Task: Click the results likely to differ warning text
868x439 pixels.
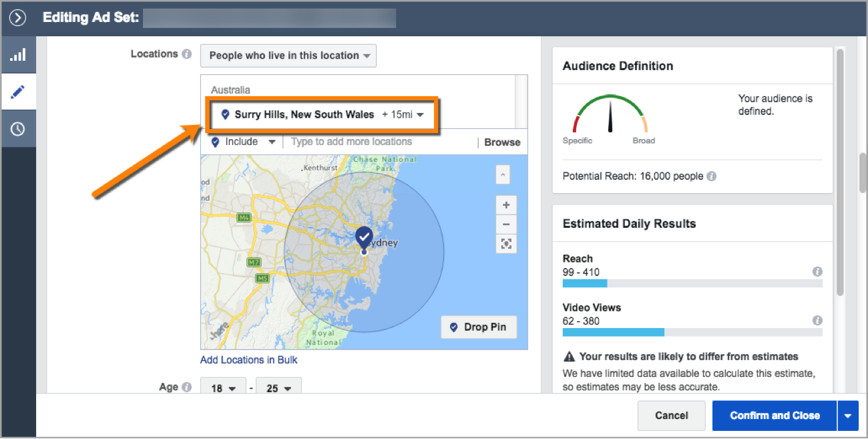Action: [x=688, y=356]
